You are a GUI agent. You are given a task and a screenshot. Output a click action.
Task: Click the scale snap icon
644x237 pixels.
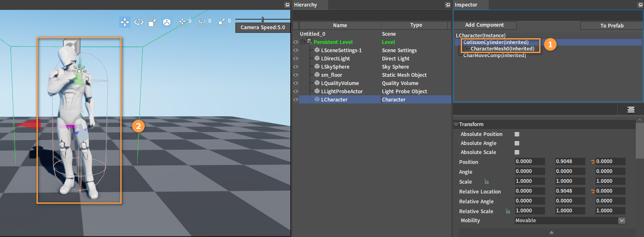coord(221,22)
